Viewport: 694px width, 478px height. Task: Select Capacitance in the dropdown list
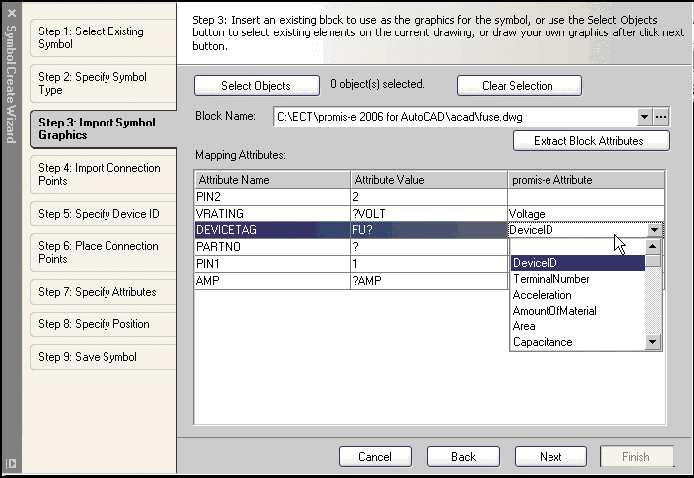point(543,342)
